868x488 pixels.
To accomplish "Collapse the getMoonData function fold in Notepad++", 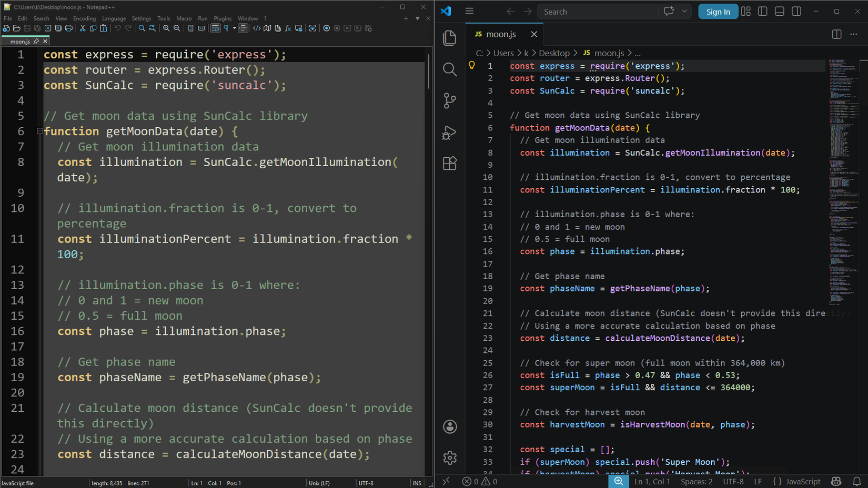I will (x=39, y=131).
